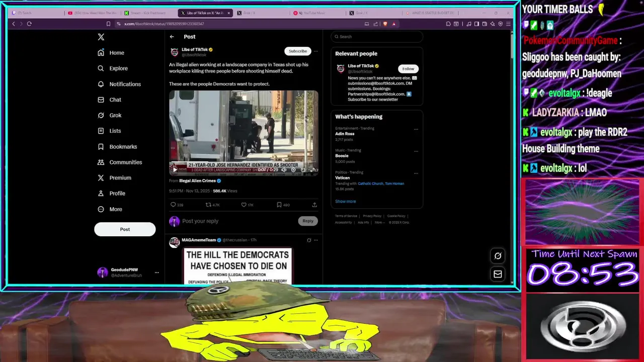Open Notifications in the X sidebar

pos(119,84)
